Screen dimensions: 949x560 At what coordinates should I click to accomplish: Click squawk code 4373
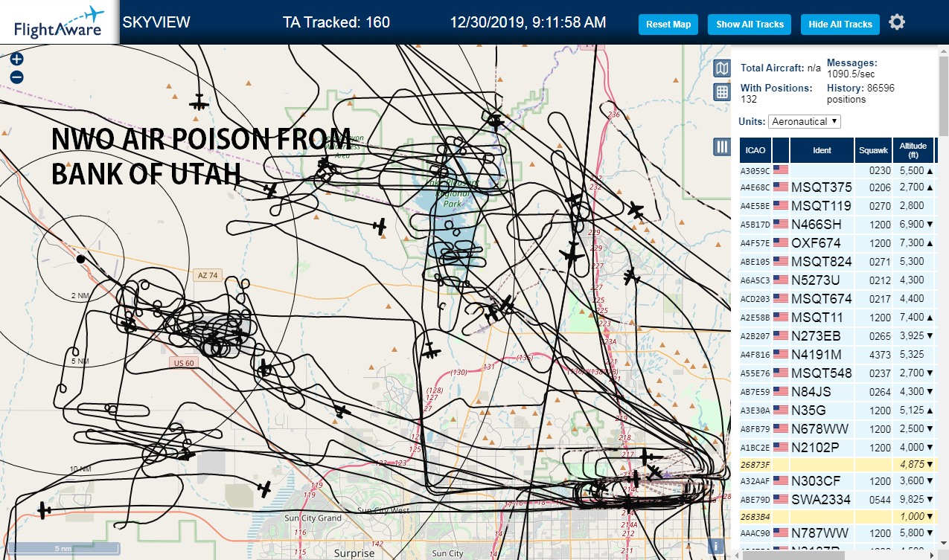tap(880, 355)
